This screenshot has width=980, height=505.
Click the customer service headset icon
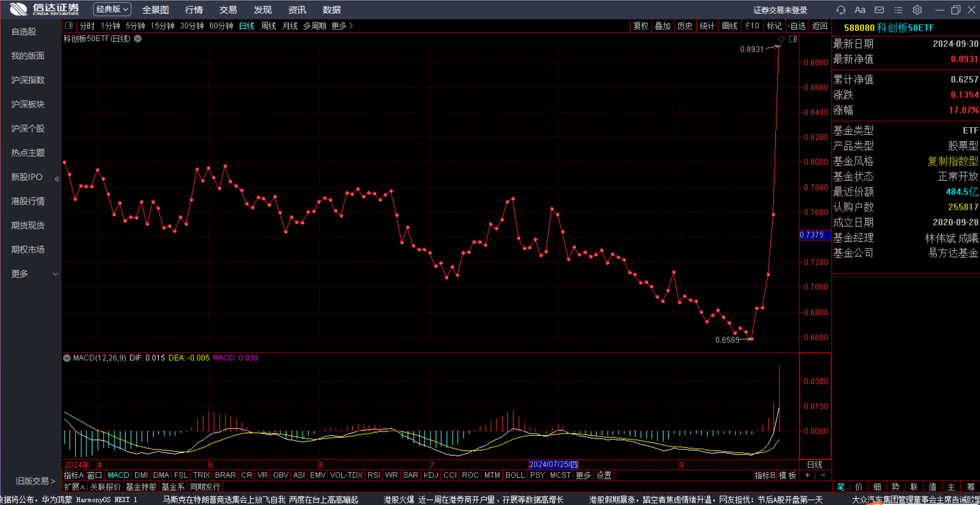click(841, 10)
